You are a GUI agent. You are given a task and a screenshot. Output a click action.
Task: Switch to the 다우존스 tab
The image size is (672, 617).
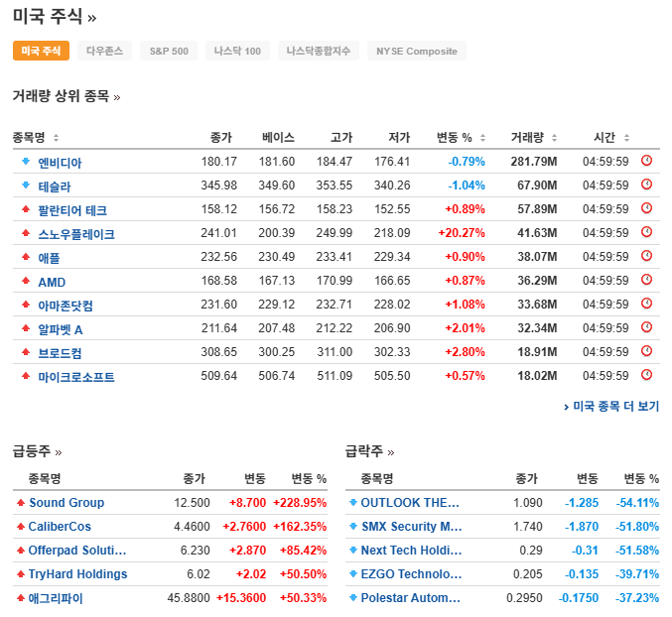(104, 51)
